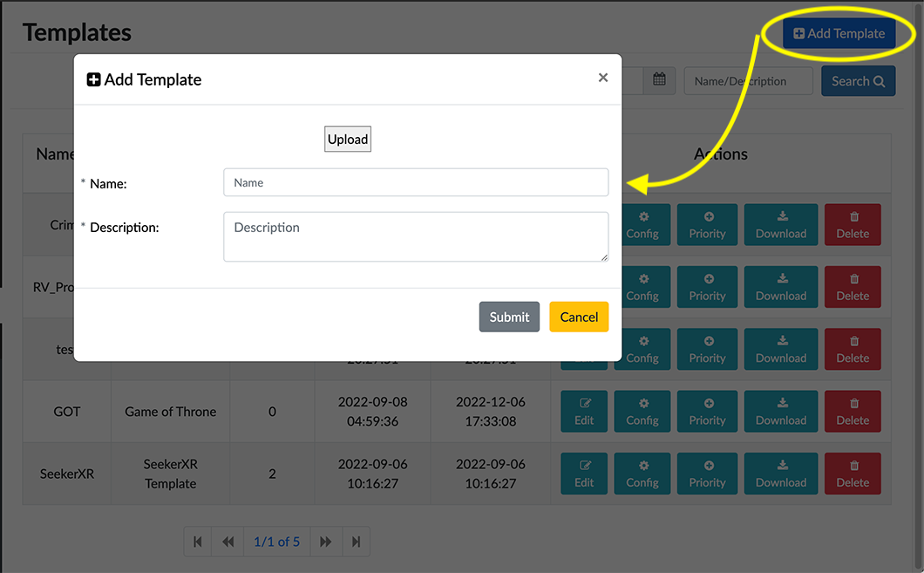The height and width of the screenshot is (573, 924).
Task: Go to the first page of results
Action: pos(198,542)
